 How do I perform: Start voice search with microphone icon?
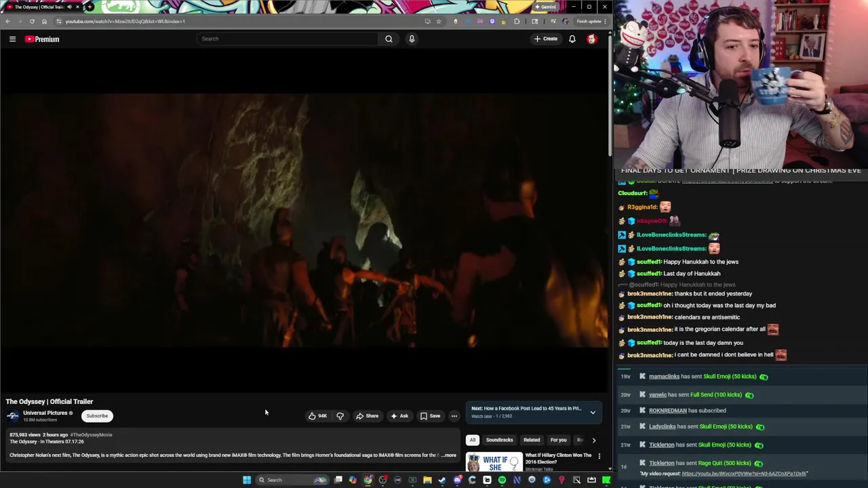tap(412, 39)
